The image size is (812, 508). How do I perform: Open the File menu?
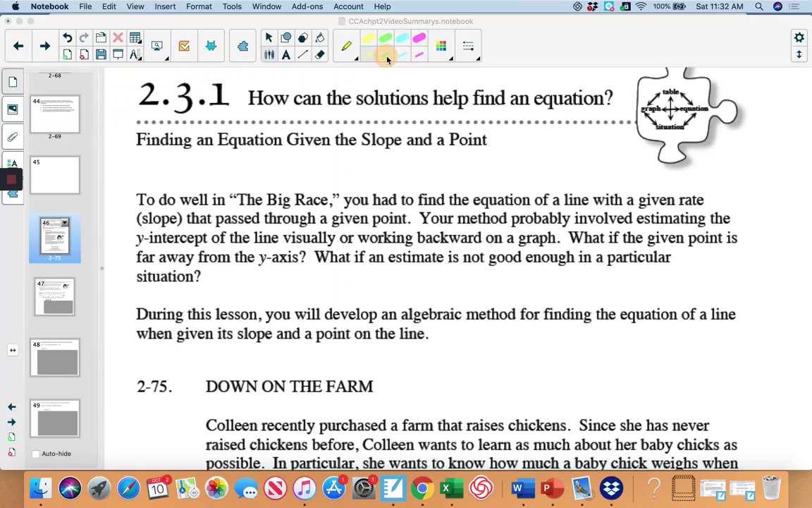pyautogui.click(x=85, y=6)
